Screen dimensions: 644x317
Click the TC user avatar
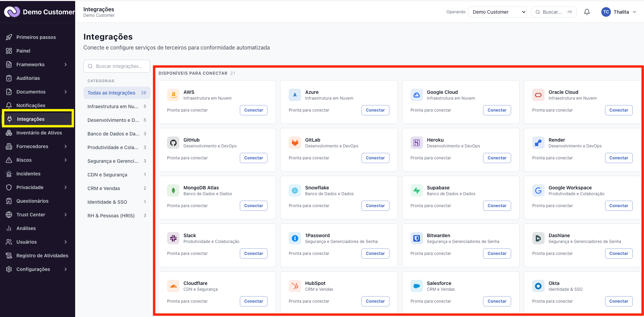(x=606, y=12)
